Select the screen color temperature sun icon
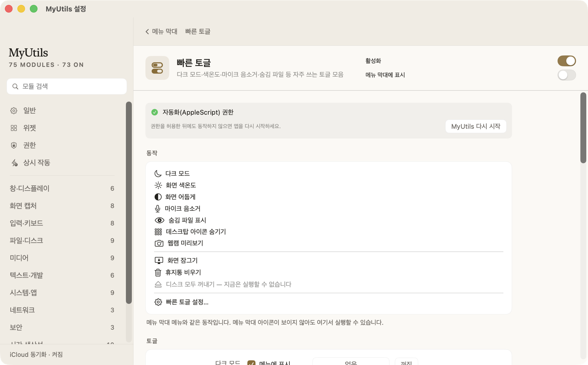The width and height of the screenshot is (588, 365). (158, 185)
